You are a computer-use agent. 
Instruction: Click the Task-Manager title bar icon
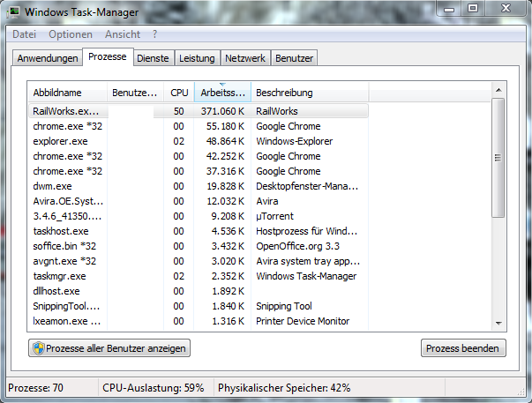pyautogui.click(x=14, y=12)
